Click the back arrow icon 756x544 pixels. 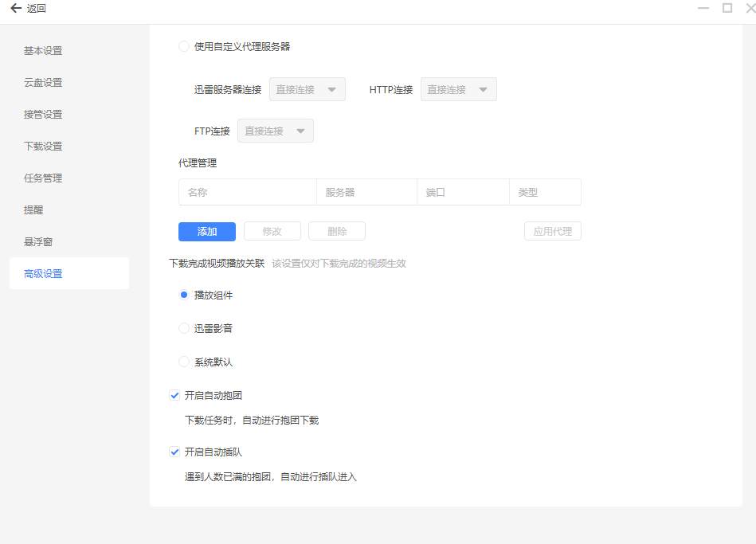(15, 8)
